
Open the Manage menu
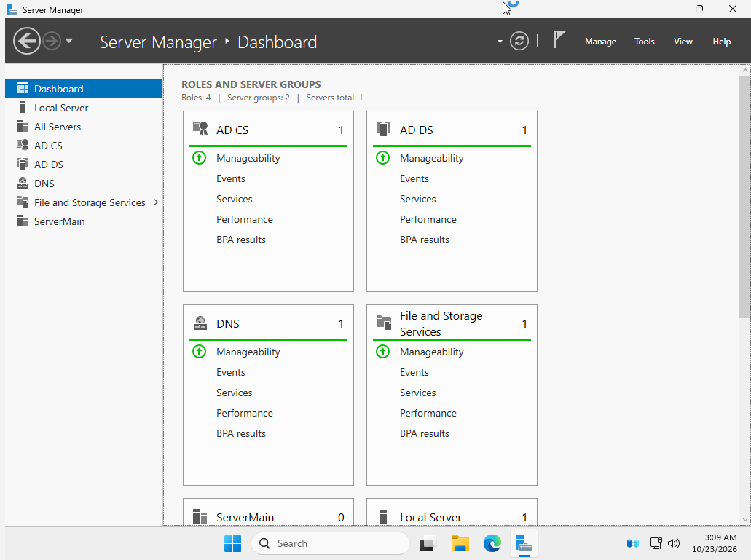tap(600, 42)
